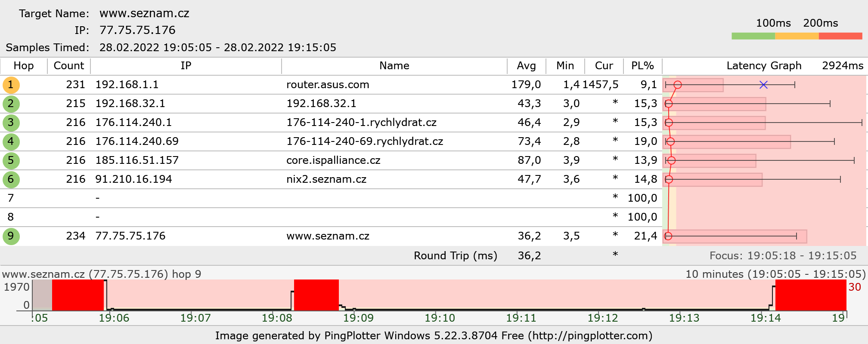
Task: Click the blue X marker on hop 1 graph
Action: click(763, 85)
